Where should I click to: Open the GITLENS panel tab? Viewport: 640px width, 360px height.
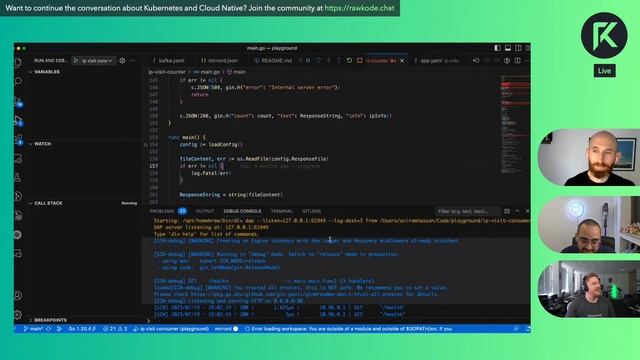(x=311, y=211)
